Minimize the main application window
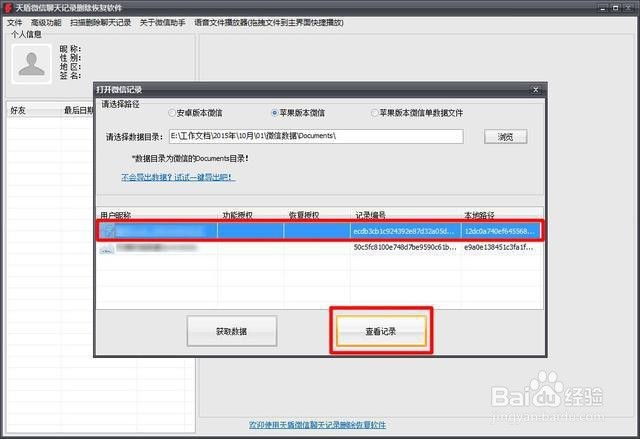The image size is (640, 439). coord(603,7)
